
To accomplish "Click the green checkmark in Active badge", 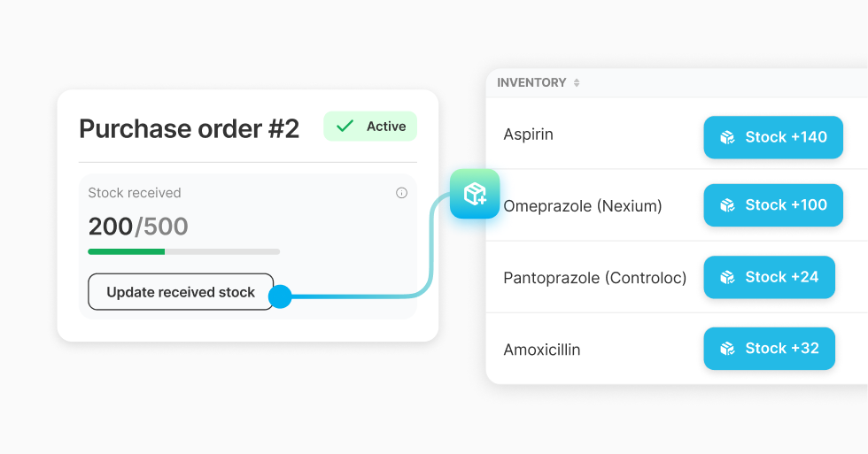I will (x=345, y=127).
